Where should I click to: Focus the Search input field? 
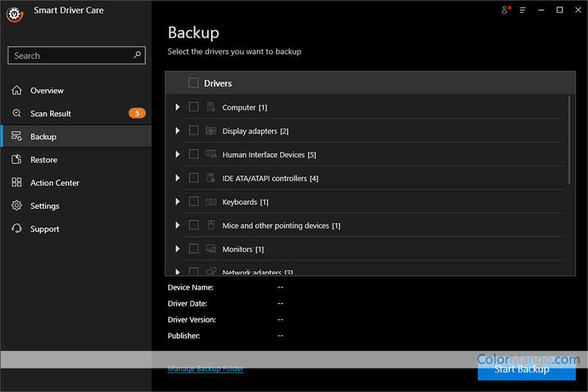(x=71, y=56)
